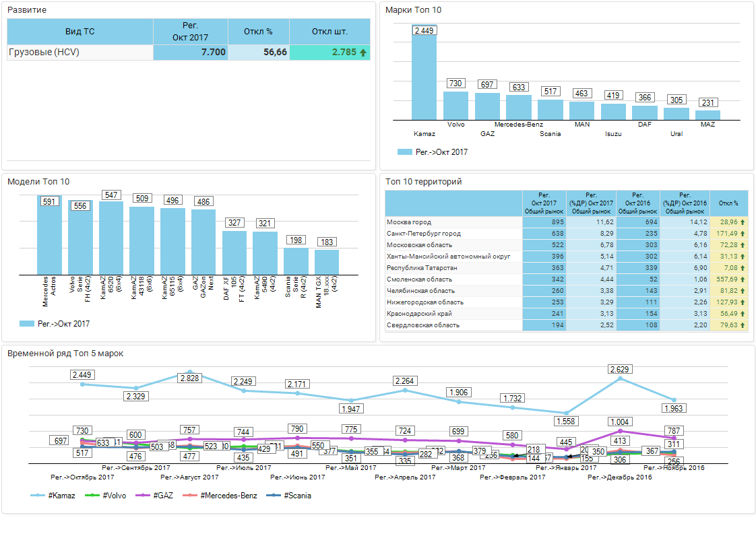Click the growth arrow in the Смоленская область row
The image size is (756, 534).
pyautogui.click(x=743, y=279)
